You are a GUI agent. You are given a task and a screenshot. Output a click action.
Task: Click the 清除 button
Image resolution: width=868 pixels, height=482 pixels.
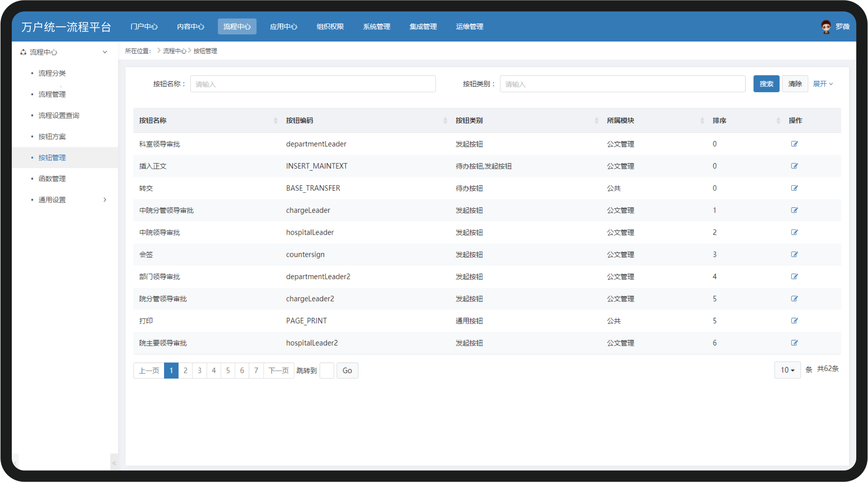pos(795,84)
